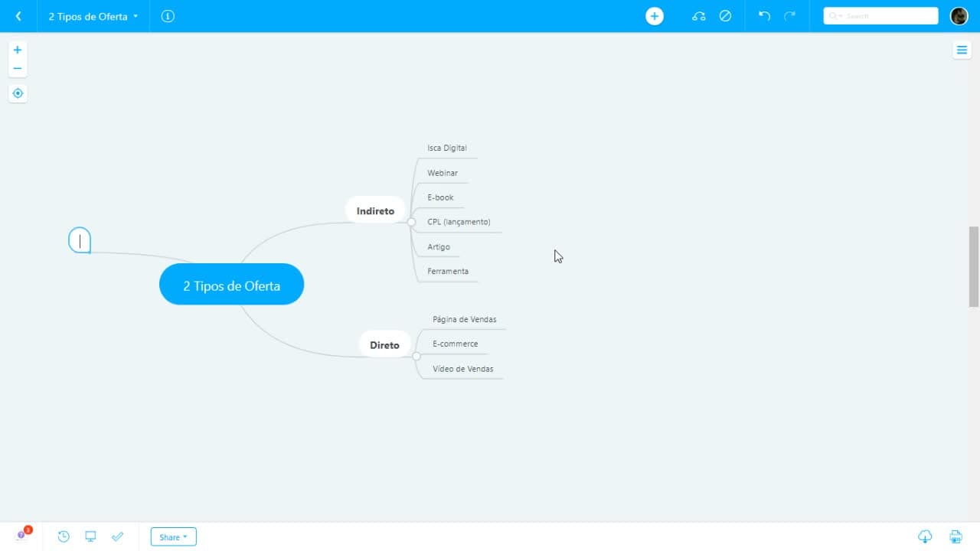Start presentation mode icon
This screenshot has width=980, height=551.
click(x=90, y=536)
